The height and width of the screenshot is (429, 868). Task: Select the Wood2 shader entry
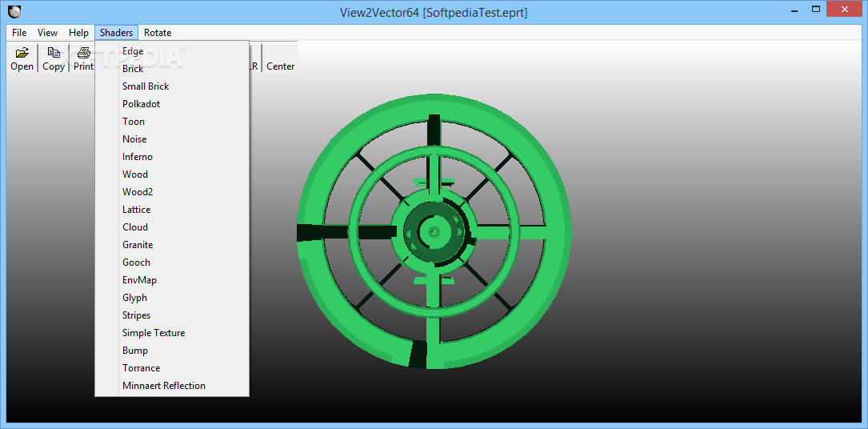coord(172,192)
